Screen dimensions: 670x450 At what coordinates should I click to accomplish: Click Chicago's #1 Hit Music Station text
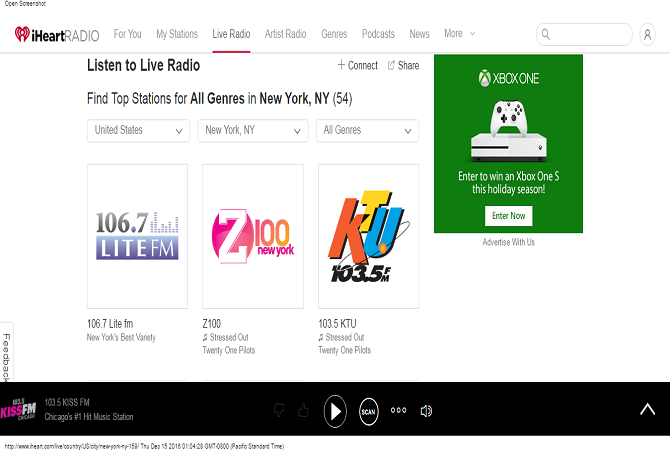tap(89, 417)
